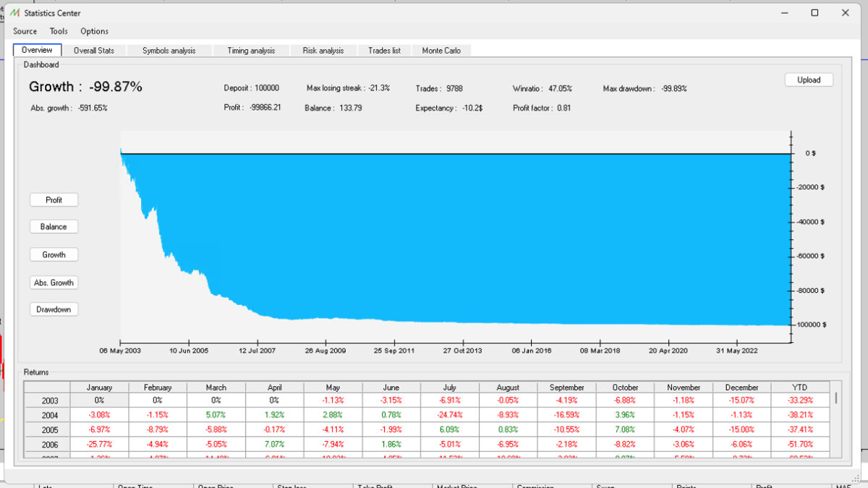Switch to the Monte Carlo tab

pos(441,51)
